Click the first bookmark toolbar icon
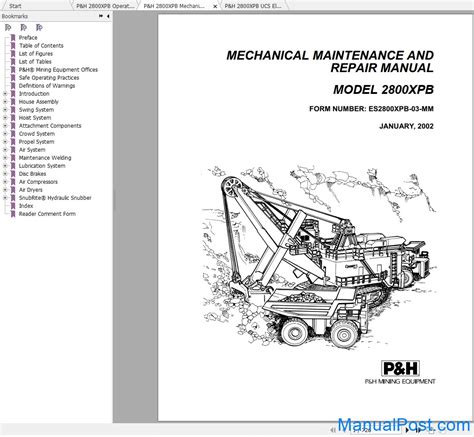 (x=8, y=27)
